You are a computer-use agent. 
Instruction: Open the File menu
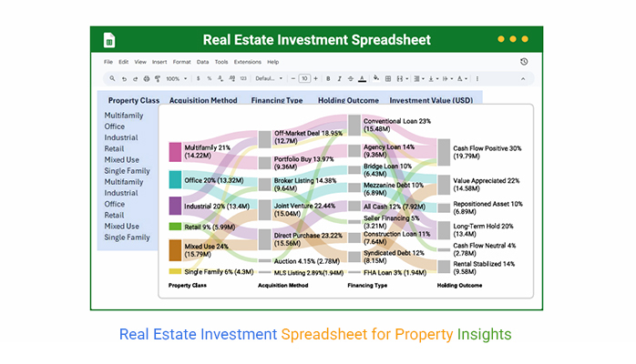pos(108,62)
